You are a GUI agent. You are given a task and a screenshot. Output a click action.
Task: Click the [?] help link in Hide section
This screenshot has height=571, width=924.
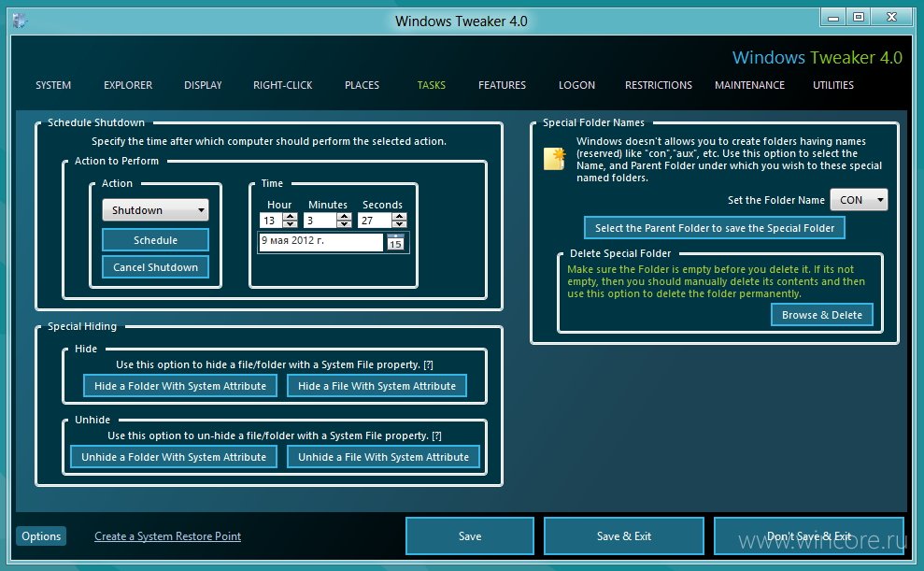(x=429, y=364)
